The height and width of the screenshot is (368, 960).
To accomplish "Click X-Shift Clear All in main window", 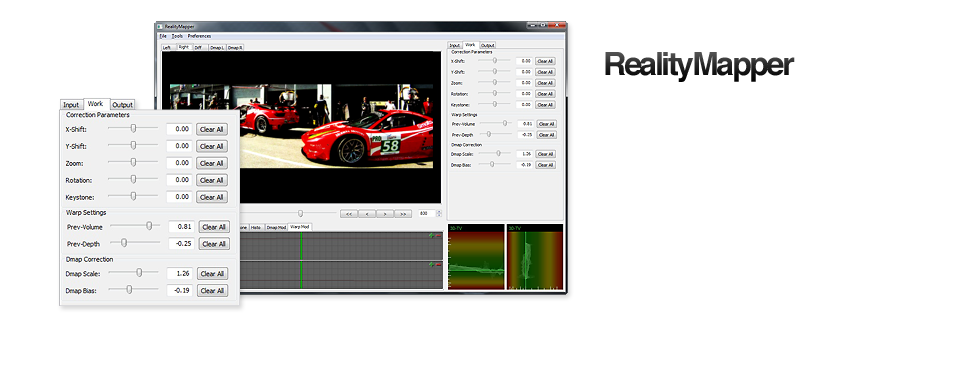I will 545,61.
